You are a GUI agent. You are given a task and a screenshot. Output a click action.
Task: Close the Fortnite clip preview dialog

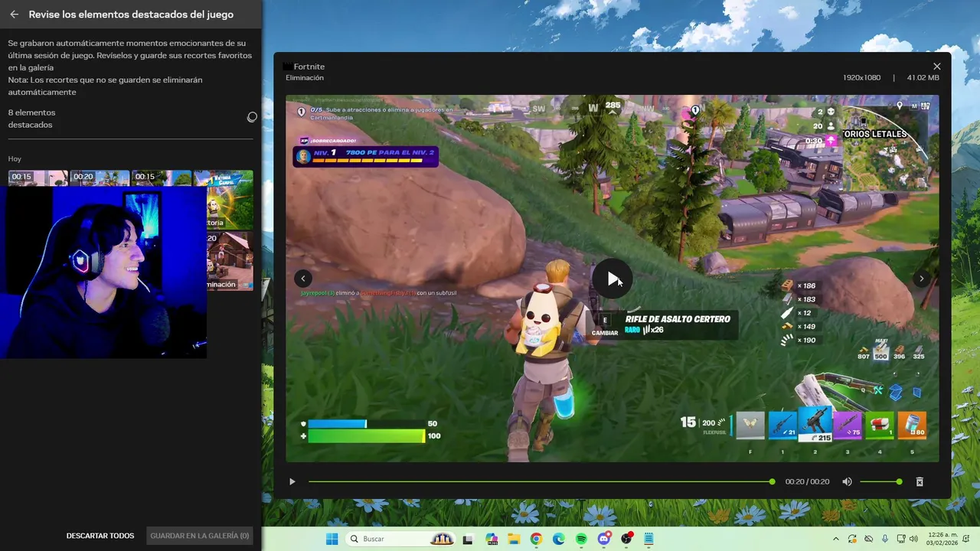(x=936, y=67)
